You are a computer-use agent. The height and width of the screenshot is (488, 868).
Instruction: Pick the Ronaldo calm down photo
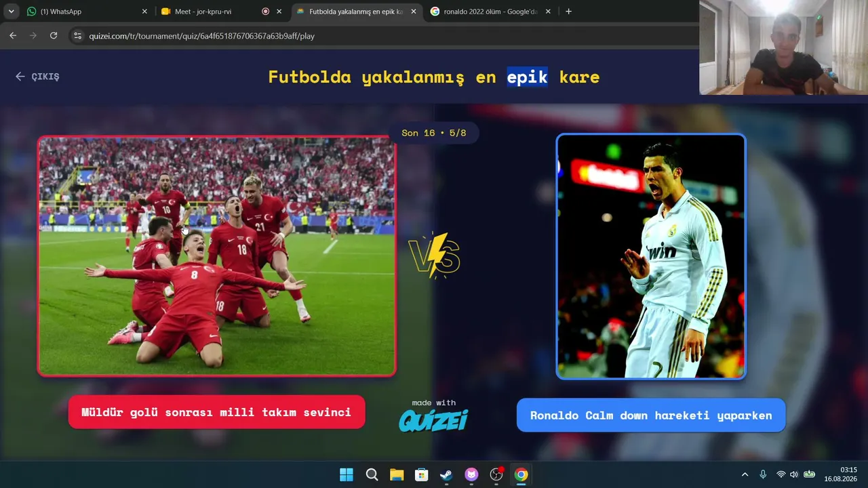[651, 256]
